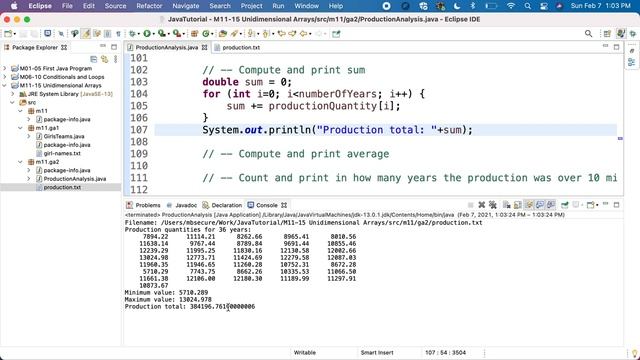Click the toolbar search magnifier icon
This screenshot has height=360, width=640.
tap(588, 34)
